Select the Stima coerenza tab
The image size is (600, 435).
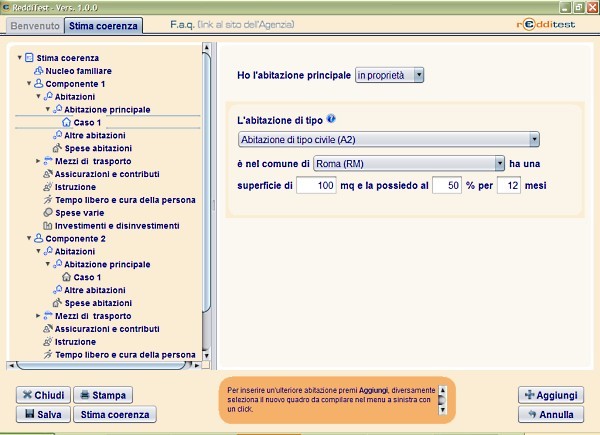[103, 26]
